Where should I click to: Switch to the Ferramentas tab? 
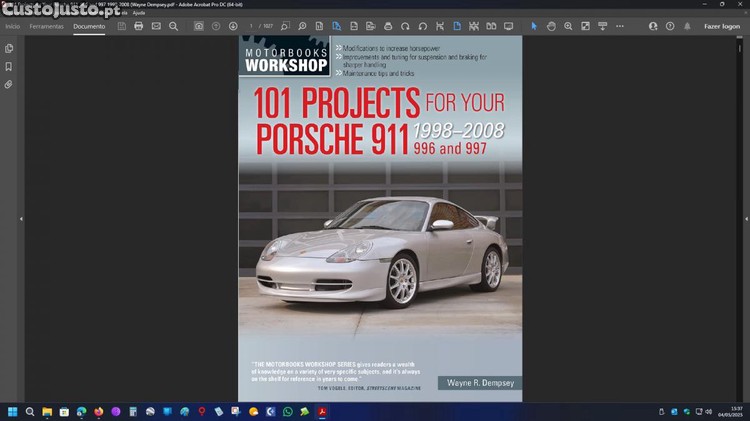[x=46, y=26]
